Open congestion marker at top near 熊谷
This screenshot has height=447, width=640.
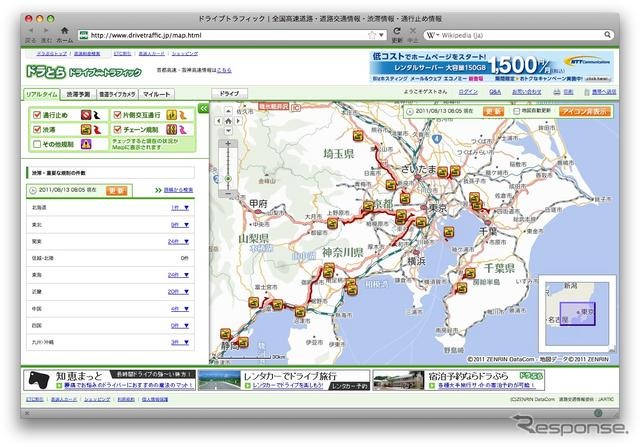click(x=358, y=135)
